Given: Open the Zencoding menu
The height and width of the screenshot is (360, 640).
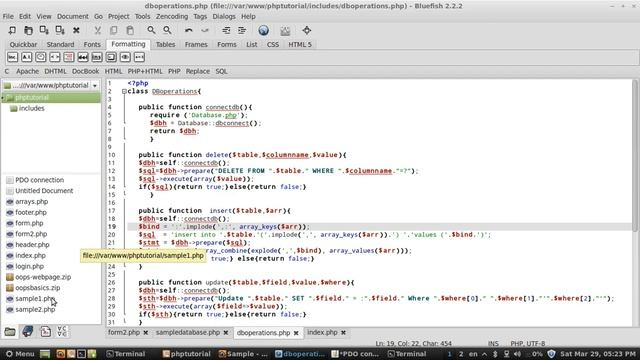Looking at the screenshot, I should tap(172, 16).
